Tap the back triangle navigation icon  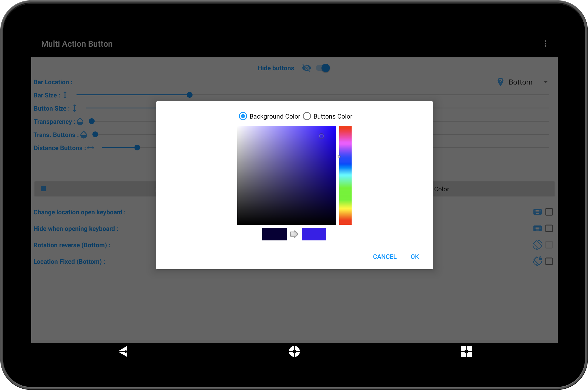123,351
